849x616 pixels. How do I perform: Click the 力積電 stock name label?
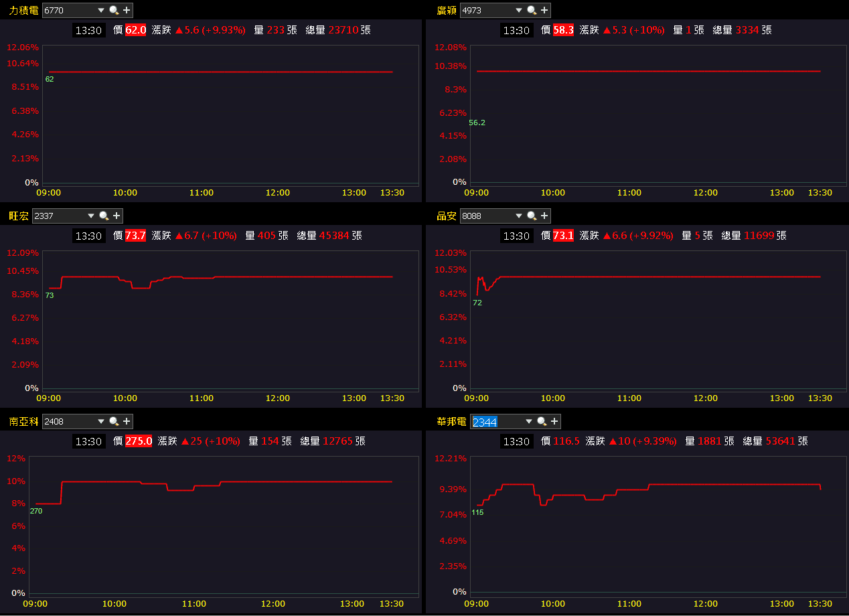coord(24,10)
